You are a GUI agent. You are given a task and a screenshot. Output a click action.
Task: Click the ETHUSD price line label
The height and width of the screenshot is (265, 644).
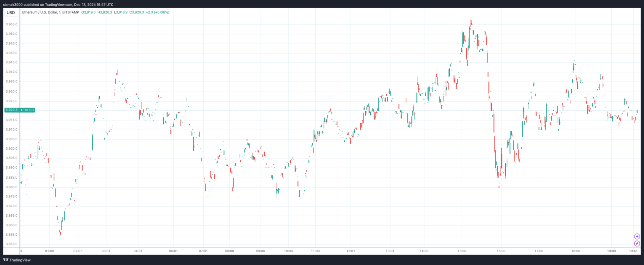tap(27, 110)
